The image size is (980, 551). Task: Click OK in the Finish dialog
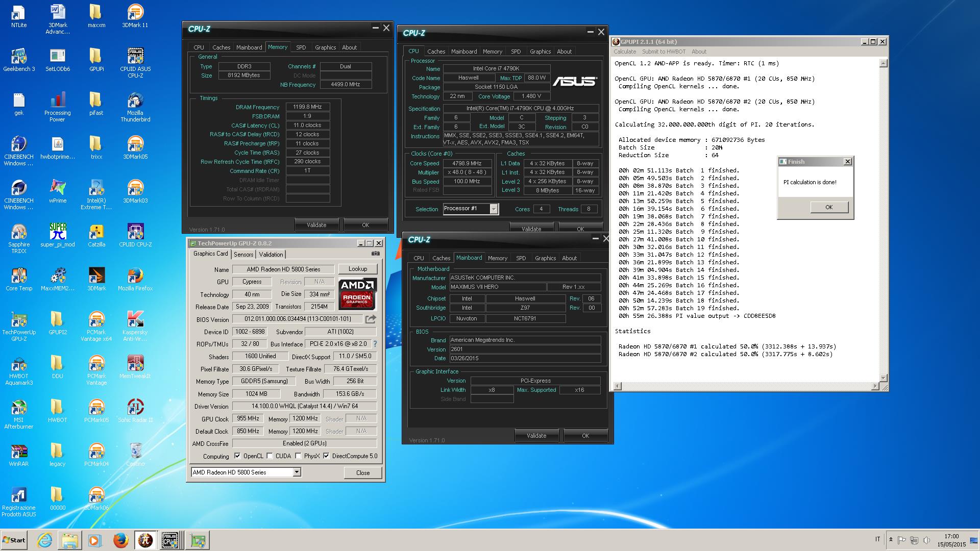(829, 207)
